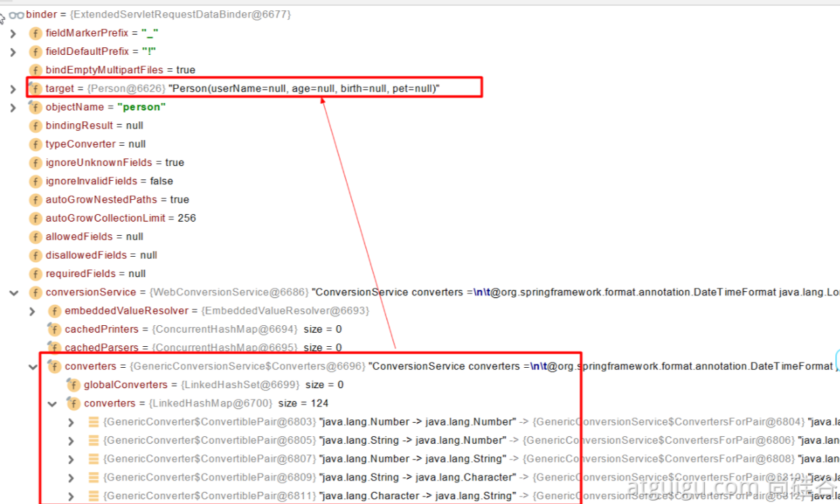Click the EmbeddedValueResolver@6693 value text
This screenshot has width=840, height=504.
285,311
